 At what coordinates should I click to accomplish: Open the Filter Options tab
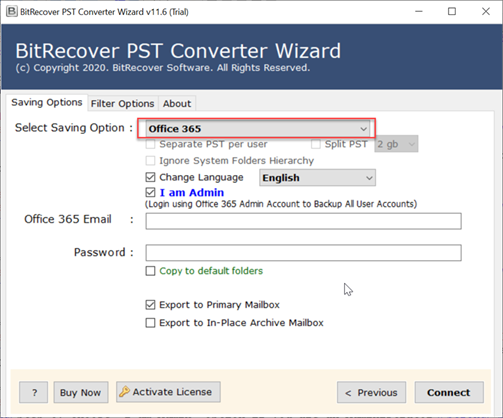[122, 104]
